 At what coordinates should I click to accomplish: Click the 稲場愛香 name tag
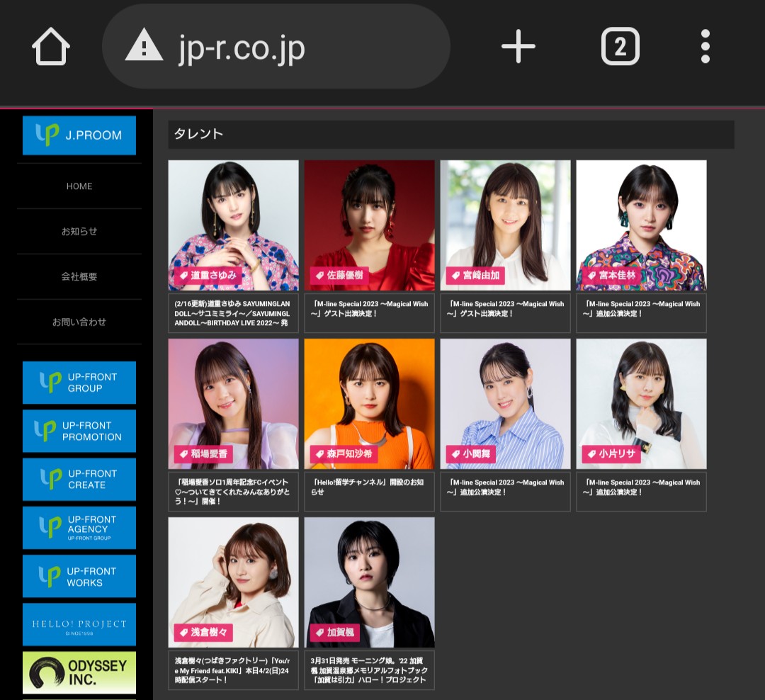coord(203,454)
